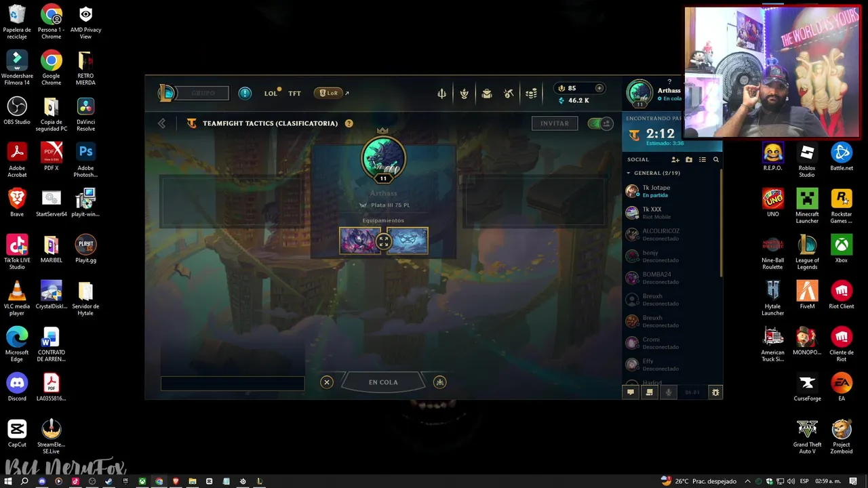868x488 pixels.
Task: Select friend Cromi
Action: [x=671, y=343]
